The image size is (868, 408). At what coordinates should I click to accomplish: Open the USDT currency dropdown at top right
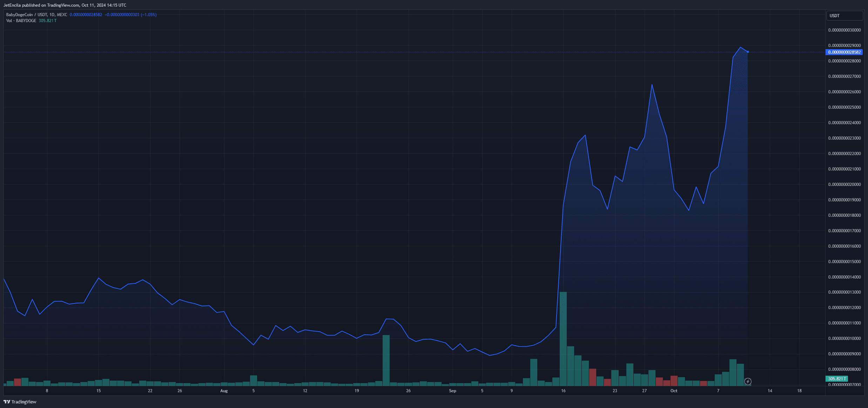(x=845, y=15)
